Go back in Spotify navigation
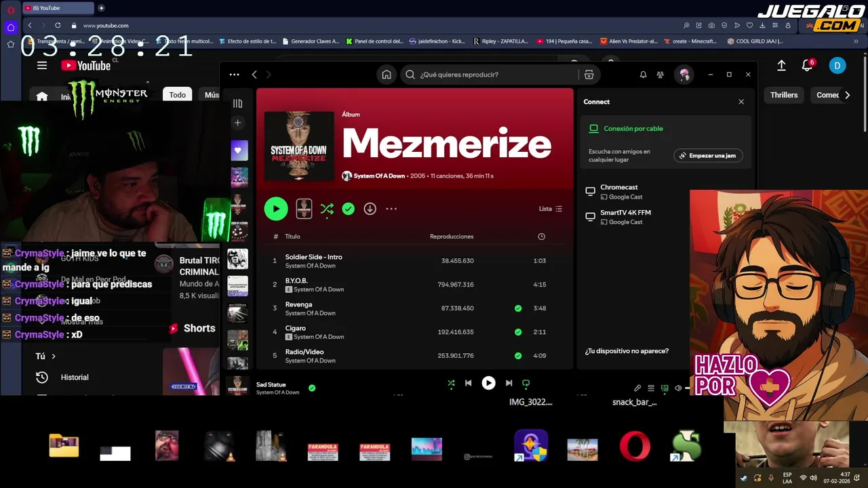This screenshot has width=868, height=488. 254,75
